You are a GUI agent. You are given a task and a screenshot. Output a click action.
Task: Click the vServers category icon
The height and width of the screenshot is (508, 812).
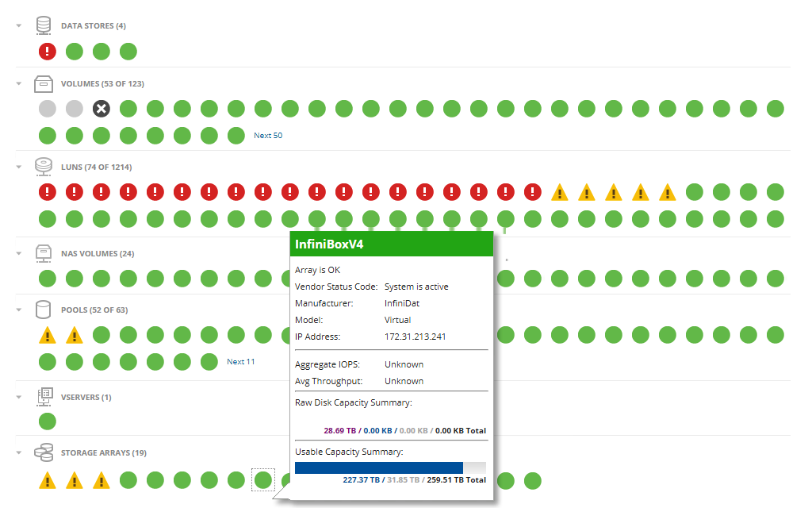click(44, 396)
